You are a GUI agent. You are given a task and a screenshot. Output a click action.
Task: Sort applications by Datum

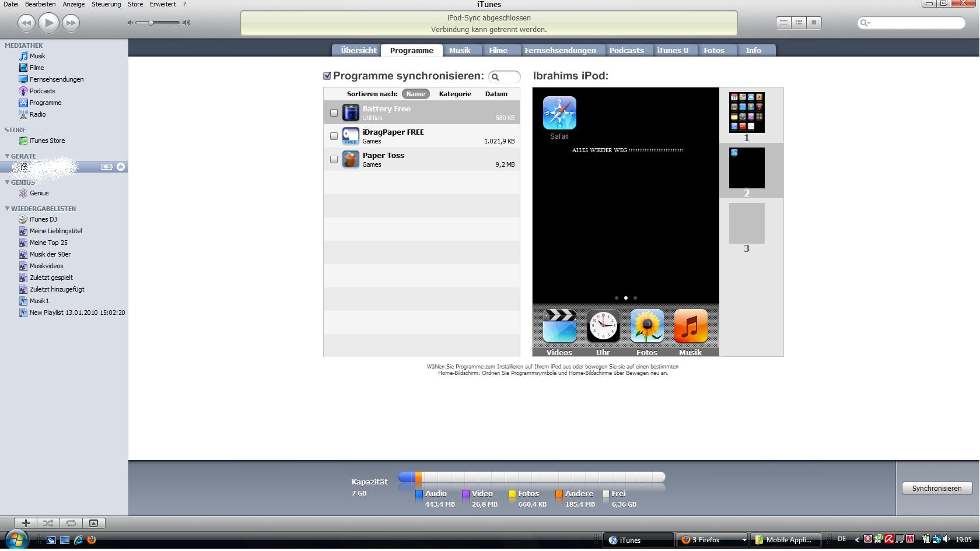pos(496,94)
